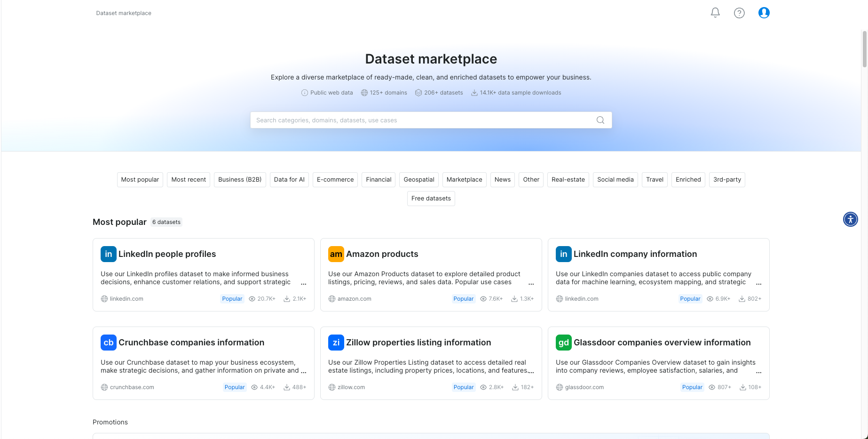This screenshot has width=868, height=439.
Task: Show Free datasets
Action: coord(431,199)
